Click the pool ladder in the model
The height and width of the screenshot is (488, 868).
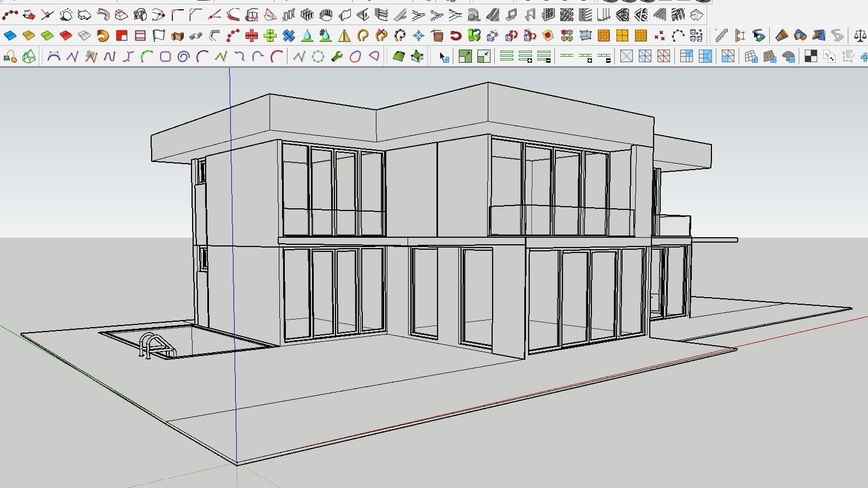pos(157,346)
